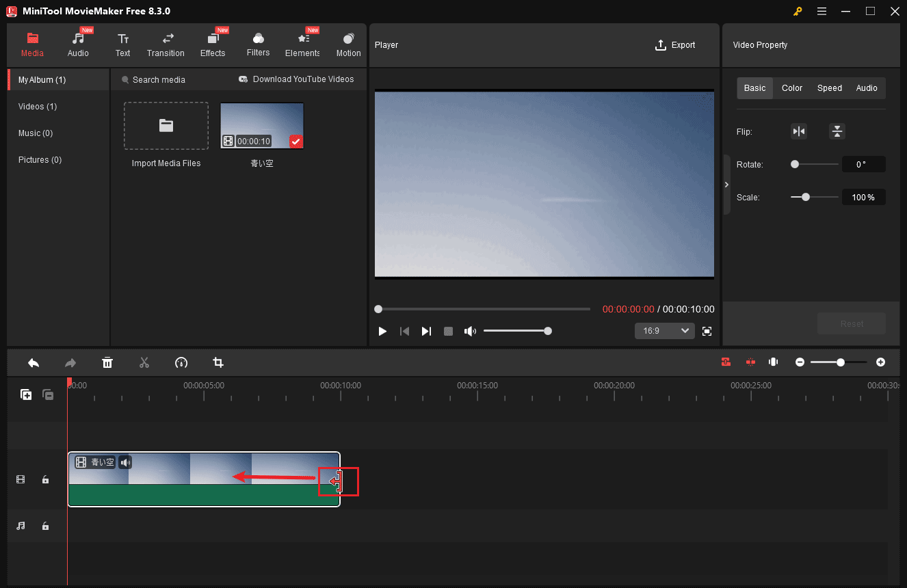This screenshot has height=588, width=907.
Task: Toggle the red magnet snapping icon
Action: pyautogui.click(x=726, y=362)
